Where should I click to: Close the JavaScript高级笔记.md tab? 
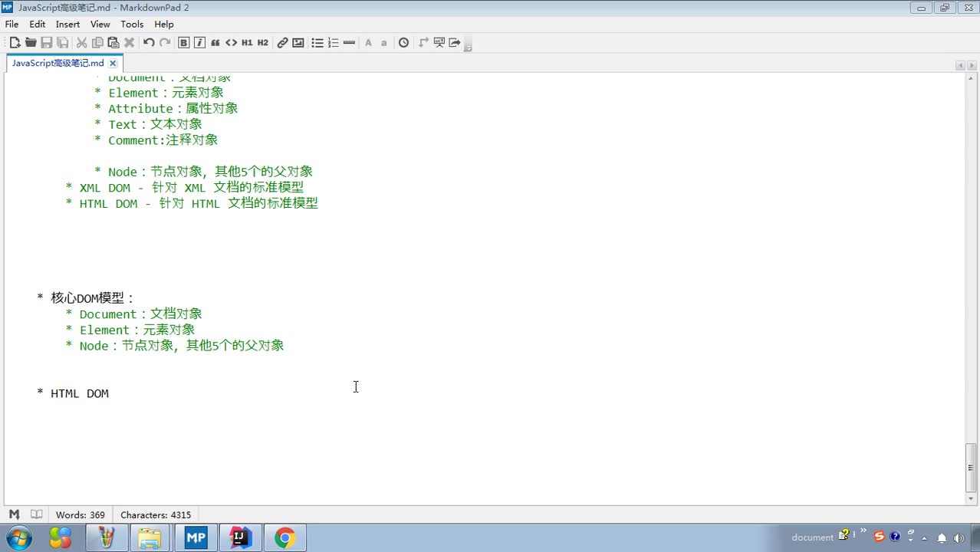[x=113, y=64]
